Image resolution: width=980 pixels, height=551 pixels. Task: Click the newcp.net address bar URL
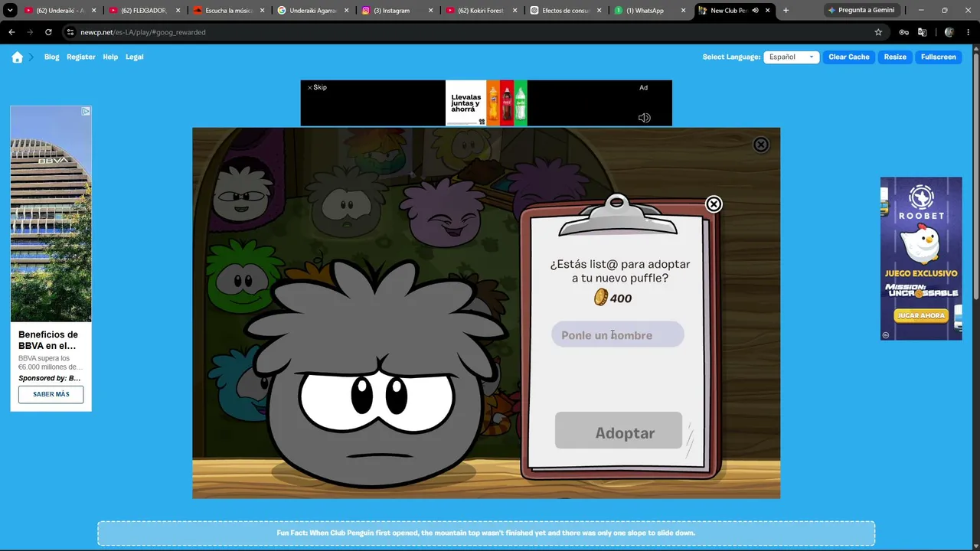pos(143,32)
